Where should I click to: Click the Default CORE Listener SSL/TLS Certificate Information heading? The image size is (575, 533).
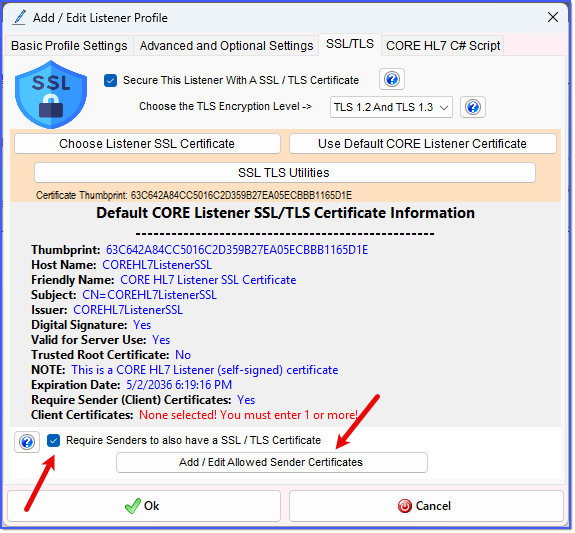click(x=285, y=213)
